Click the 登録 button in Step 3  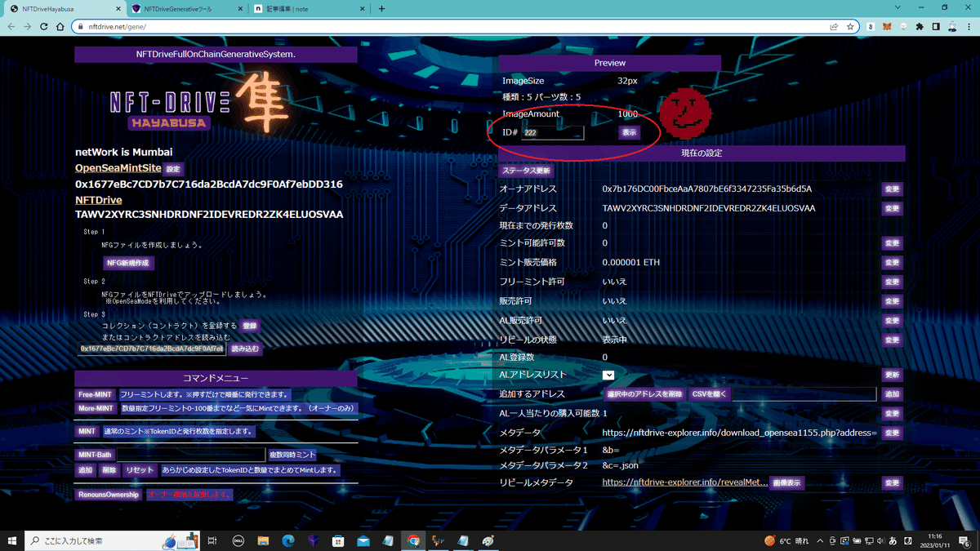[x=250, y=326]
